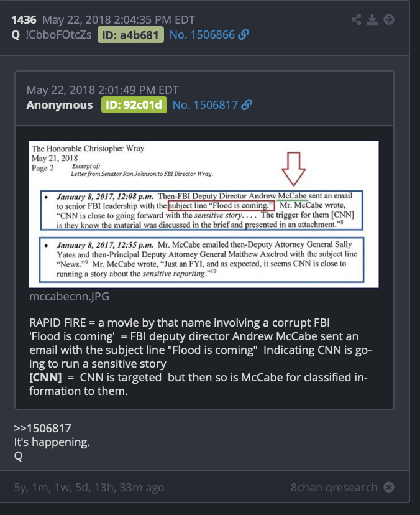Click the right arrow circle icon
420x515 pixels.
click(389, 19)
